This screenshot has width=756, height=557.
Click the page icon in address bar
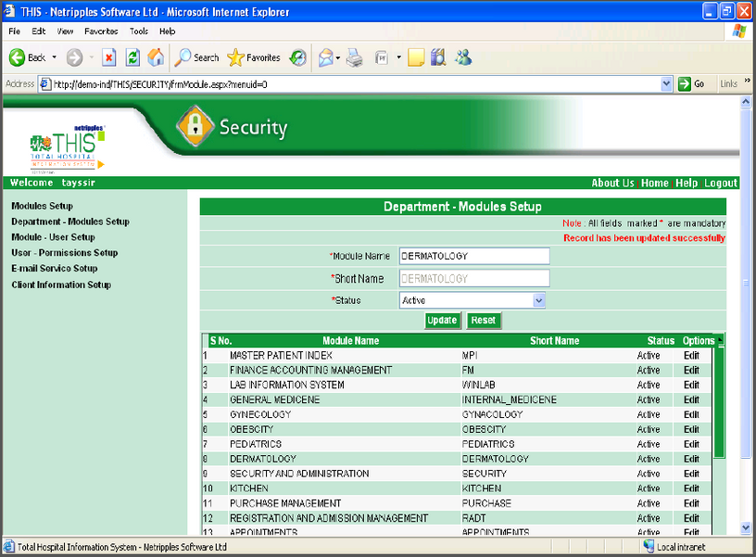[45, 84]
